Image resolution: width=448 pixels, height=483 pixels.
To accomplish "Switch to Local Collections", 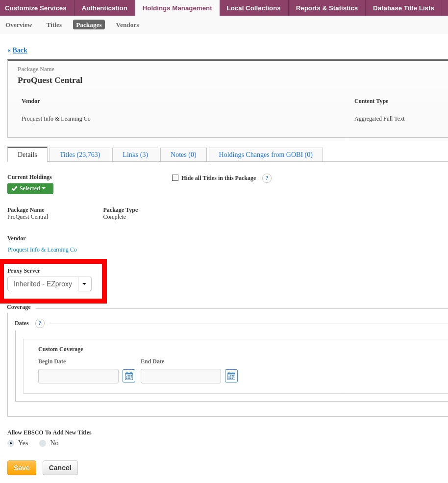I will click(254, 8).
